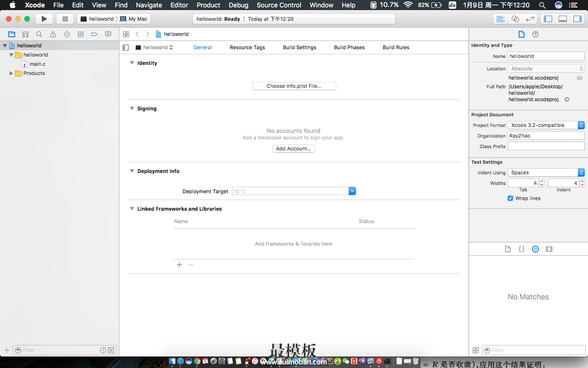Toggle project and targets list sidebar
This screenshot has width=588, height=368.
coord(126,47)
